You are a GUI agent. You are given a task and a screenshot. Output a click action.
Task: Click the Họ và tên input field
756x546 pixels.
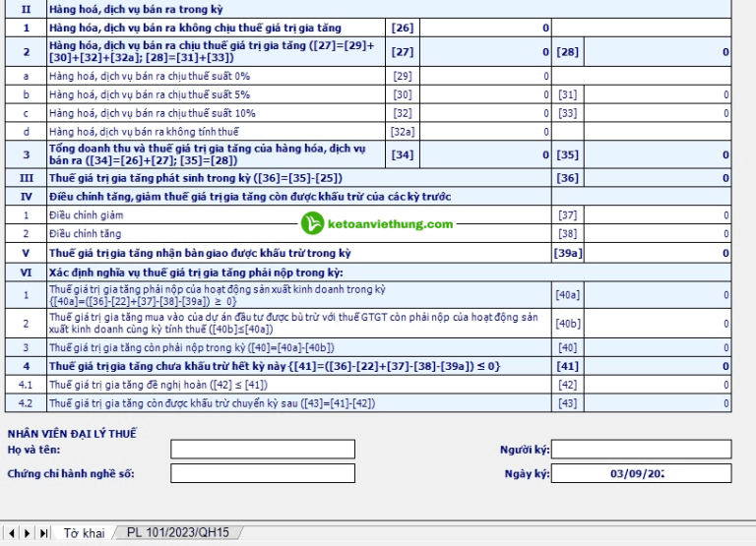tap(262, 450)
